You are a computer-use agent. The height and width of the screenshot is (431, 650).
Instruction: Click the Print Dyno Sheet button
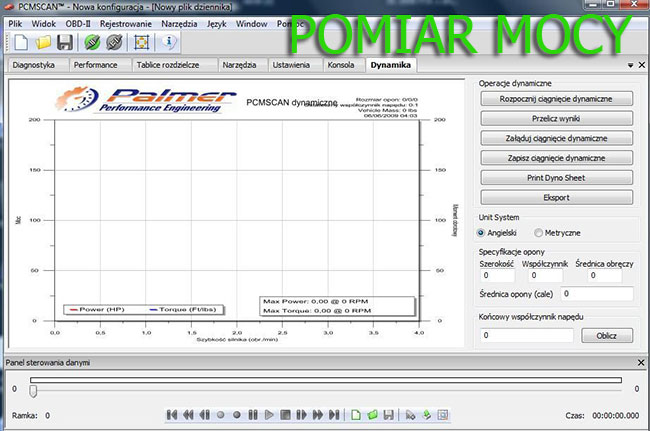[556, 178]
